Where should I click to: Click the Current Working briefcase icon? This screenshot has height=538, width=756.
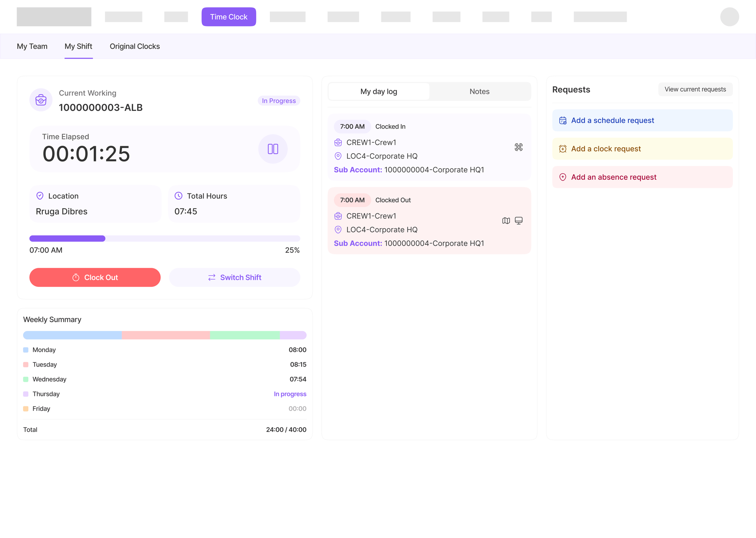click(x=41, y=100)
